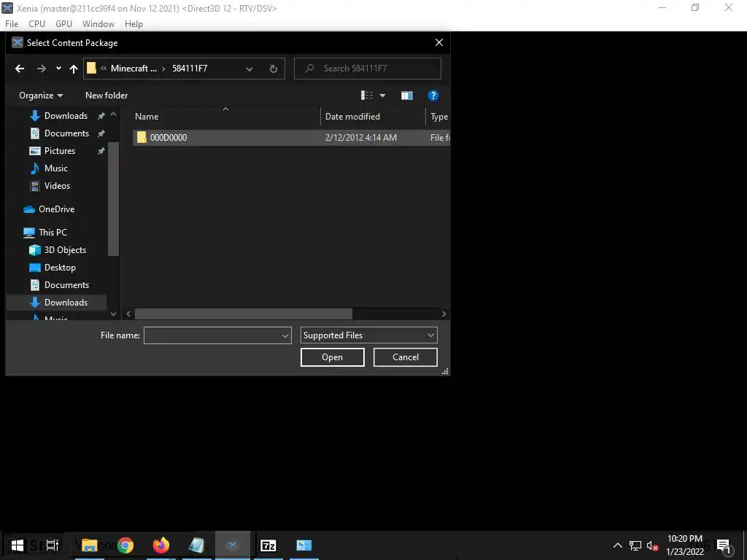Select This PC in navigation pane

point(53,233)
